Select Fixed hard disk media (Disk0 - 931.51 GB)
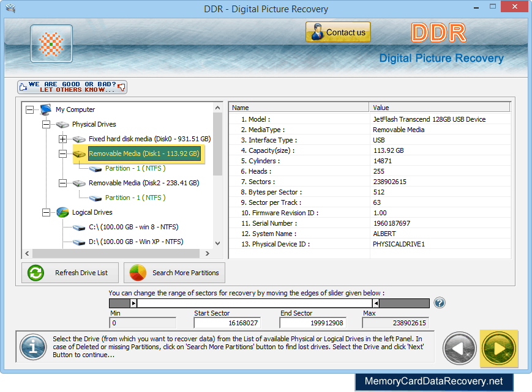532x392 pixels. tap(149, 139)
